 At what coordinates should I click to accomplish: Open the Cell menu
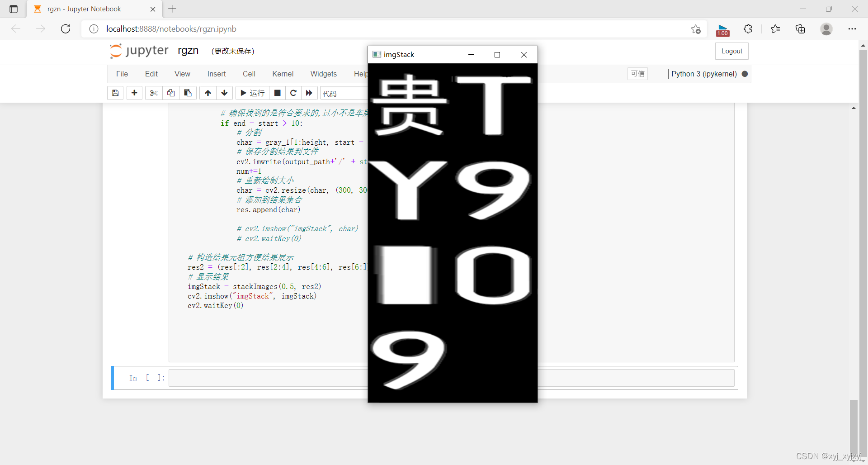(x=249, y=74)
